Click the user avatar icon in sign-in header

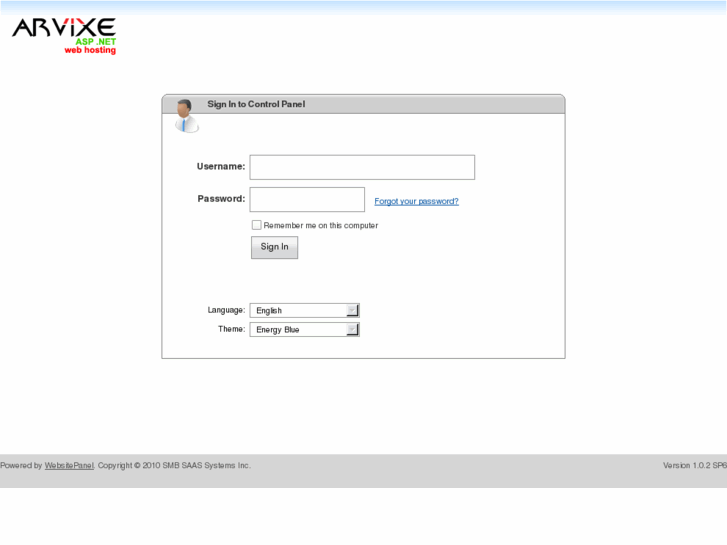point(186,116)
